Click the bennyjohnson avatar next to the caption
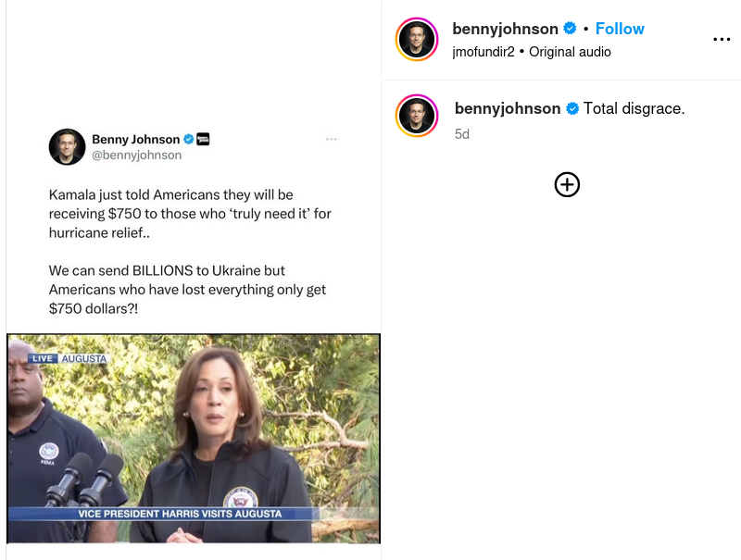Viewport: 741px width, 560px height. [417, 116]
